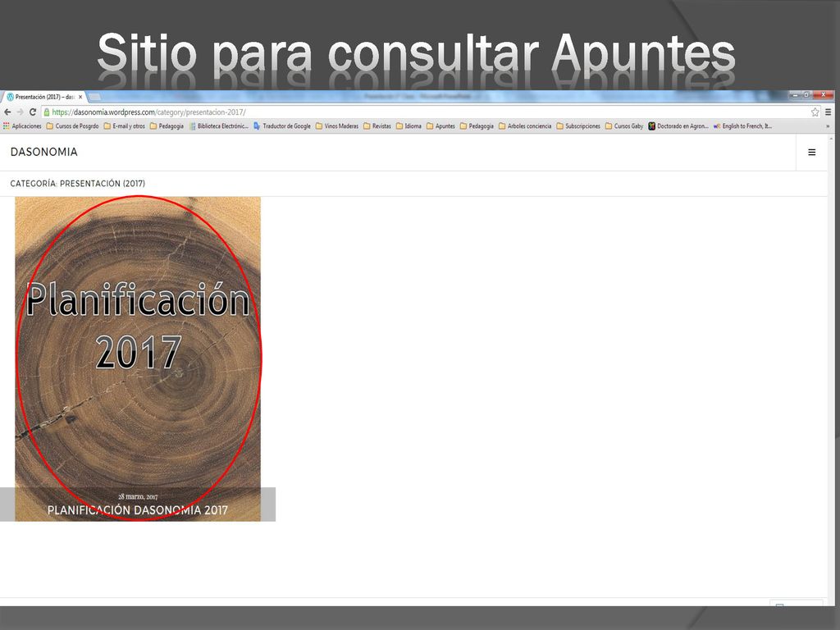Image resolution: width=840 pixels, height=630 pixels.
Task: Click the browser forward arrow
Action: (20, 112)
